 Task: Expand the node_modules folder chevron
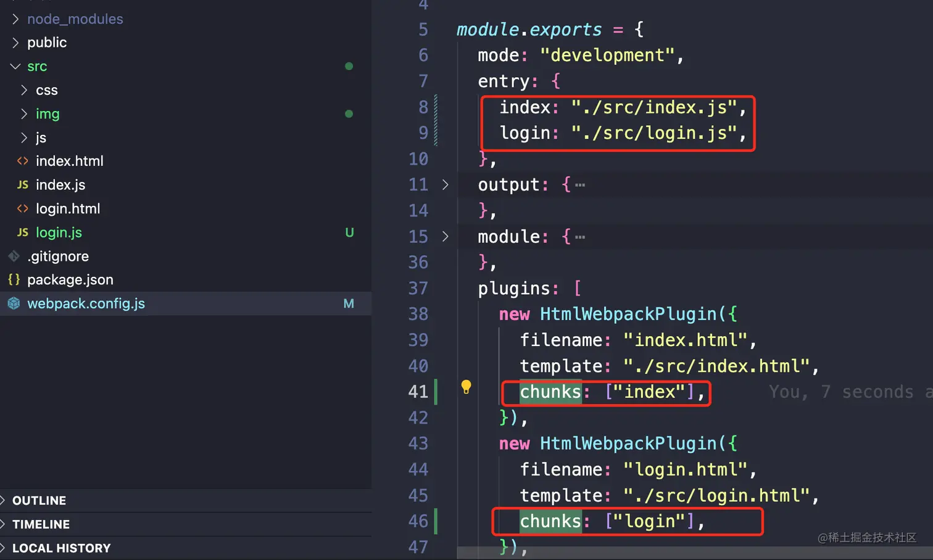[15, 19]
